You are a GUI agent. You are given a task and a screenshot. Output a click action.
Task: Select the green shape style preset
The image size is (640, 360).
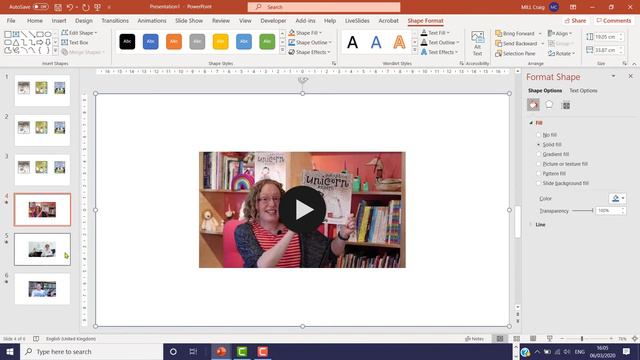pyautogui.click(x=267, y=41)
